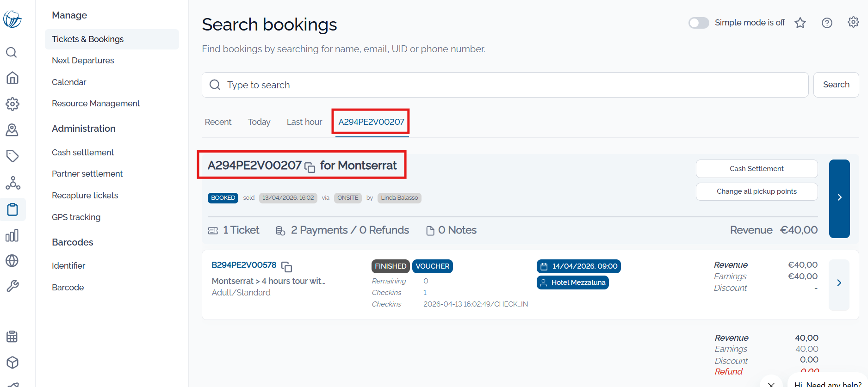Open ticket link B294PE2V00578
868x387 pixels.
click(x=244, y=265)
